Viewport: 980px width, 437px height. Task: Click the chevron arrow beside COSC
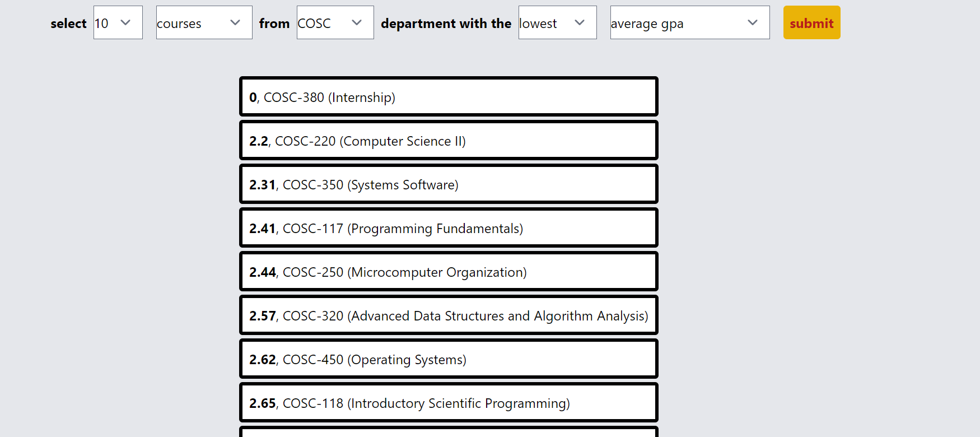coord(357,22)
